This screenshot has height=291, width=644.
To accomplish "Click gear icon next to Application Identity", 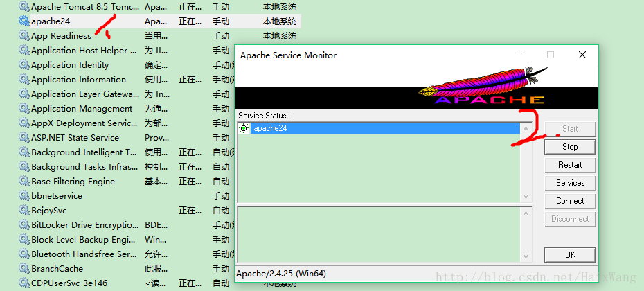I will (x=24, y=65).
